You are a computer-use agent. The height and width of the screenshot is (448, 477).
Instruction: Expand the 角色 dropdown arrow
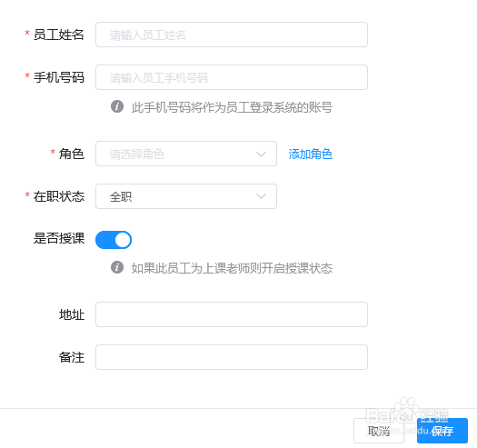coord(261,154)
